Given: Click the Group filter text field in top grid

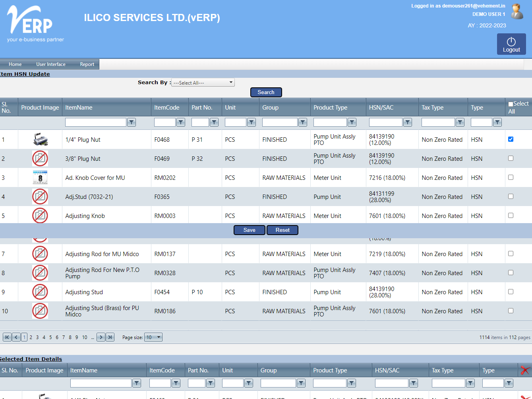Looking at the screenshot, I should [280, 122].
